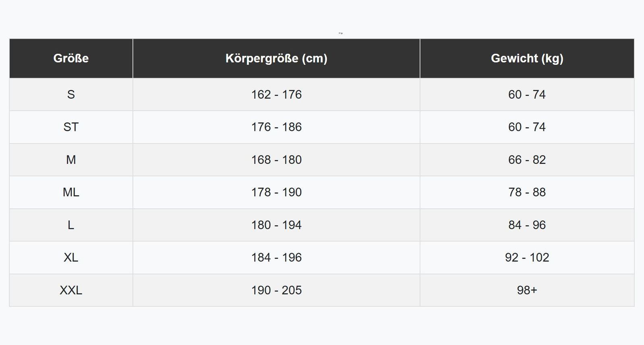The image size is (644, 345).
Task: Click the 92 - 102 weight cell
Action: click(527, 258)
